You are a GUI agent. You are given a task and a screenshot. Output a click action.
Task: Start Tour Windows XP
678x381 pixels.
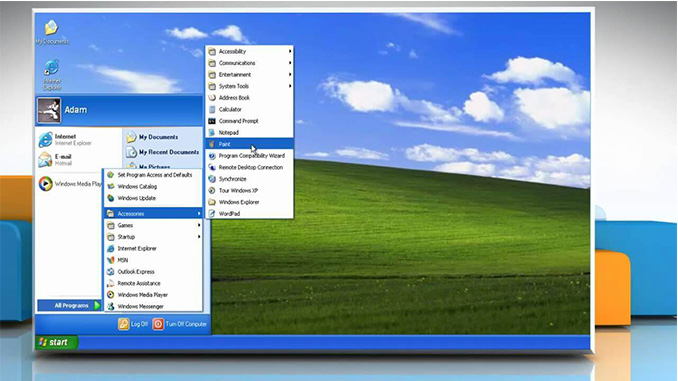coord(249,191)
